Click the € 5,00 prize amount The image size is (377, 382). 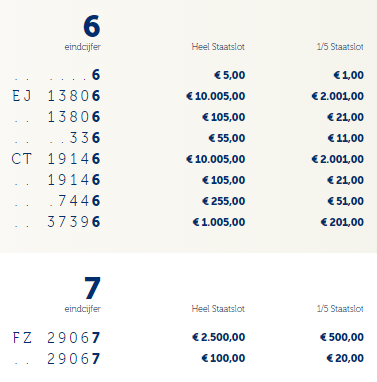(x=230, y=75)
